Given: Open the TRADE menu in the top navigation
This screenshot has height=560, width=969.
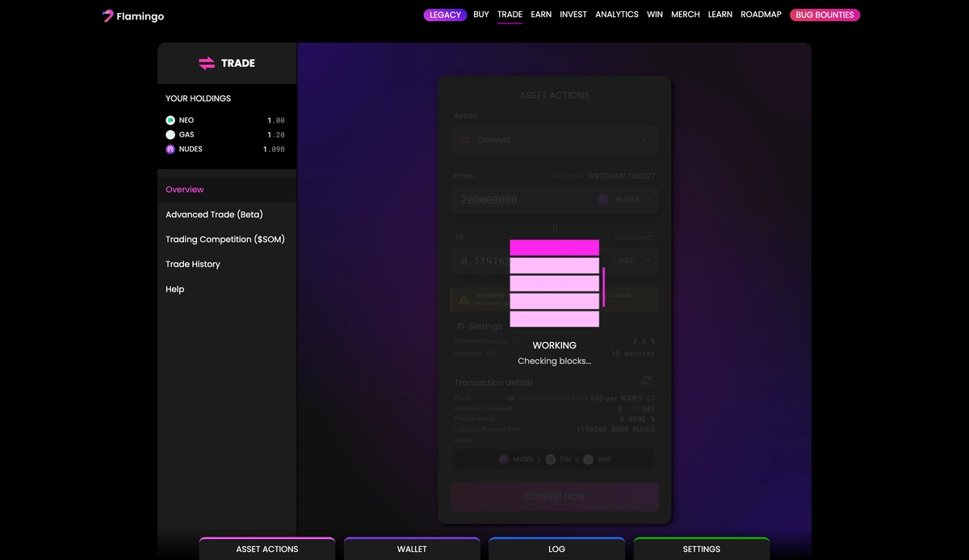Looking at the screenshot, I should click(x=510, y=15).
